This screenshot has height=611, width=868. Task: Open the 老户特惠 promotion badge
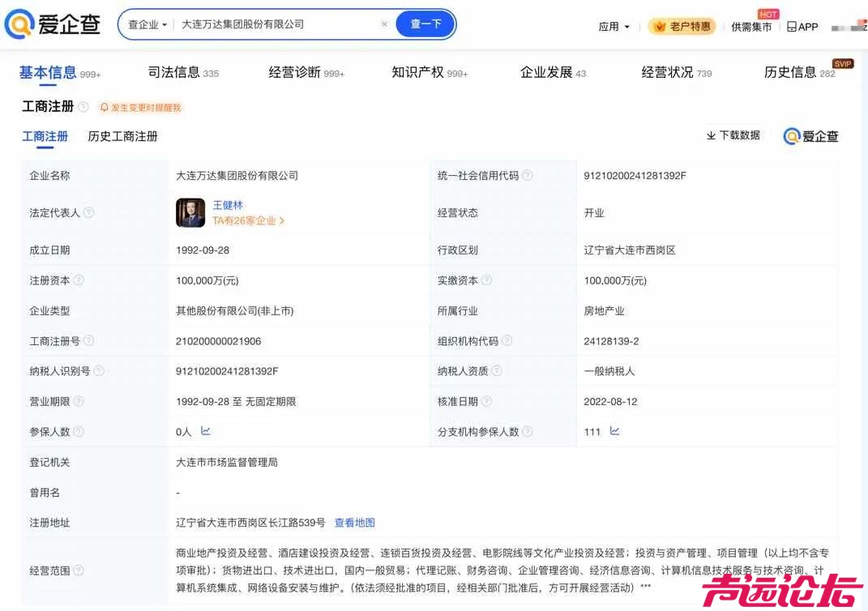(x=682, y=26)
